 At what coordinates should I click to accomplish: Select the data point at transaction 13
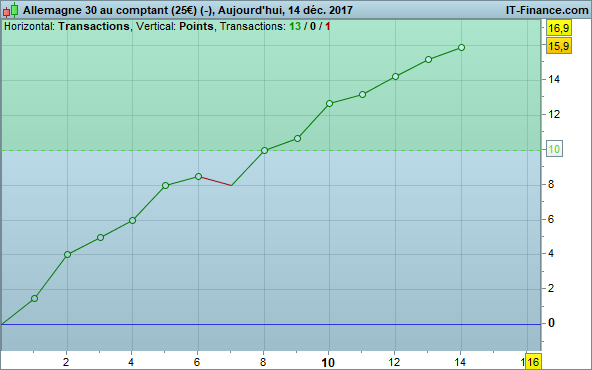429,60
